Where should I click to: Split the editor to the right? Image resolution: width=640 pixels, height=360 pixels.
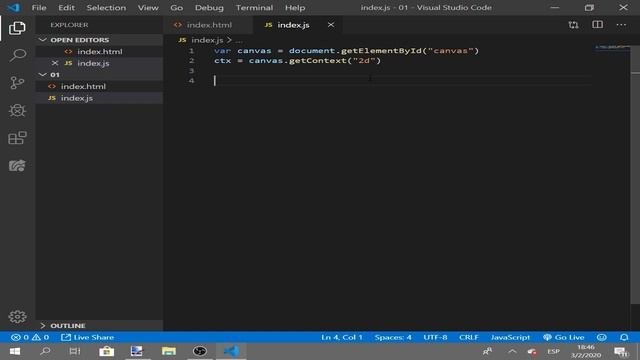[598, 25]
